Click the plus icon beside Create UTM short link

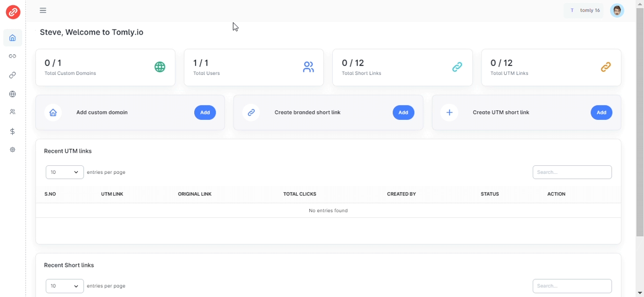pyautogui.click(x=449, y=112)
